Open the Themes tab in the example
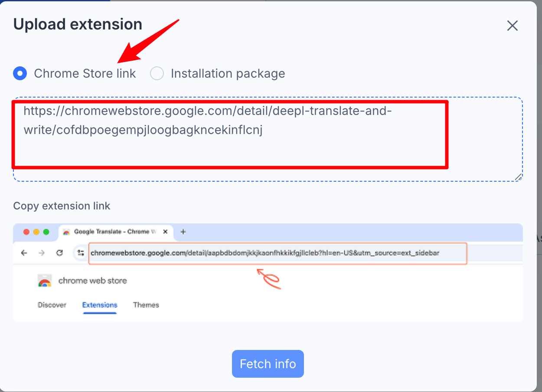 click(146, 305)
